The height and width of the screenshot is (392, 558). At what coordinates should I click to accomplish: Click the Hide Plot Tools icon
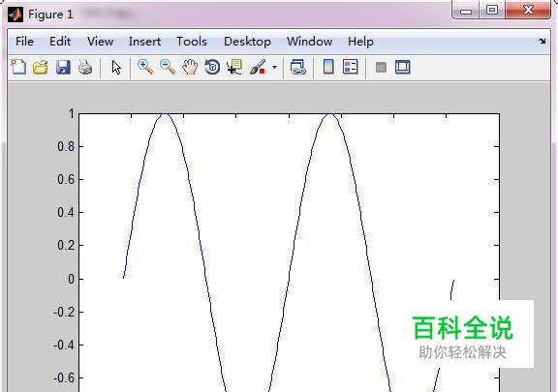pos(381,67)
